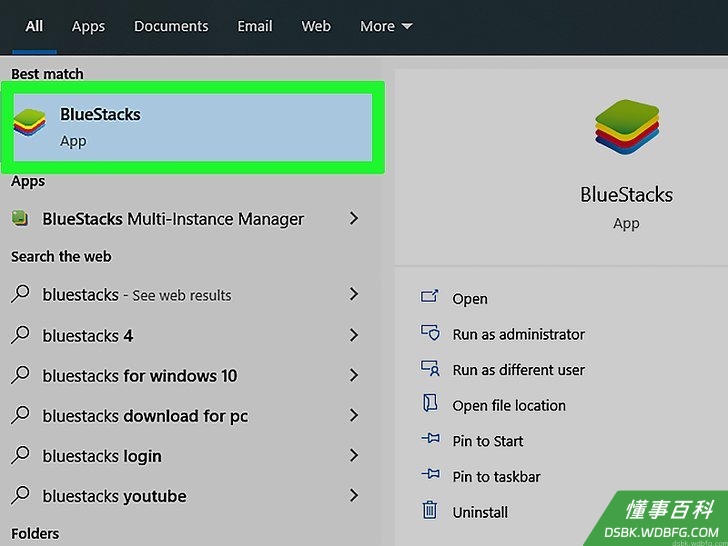Viewport: 728px width, 546px height.
Task: Click the search icon beside bluestacks login
Action: (x=20, y=455)
